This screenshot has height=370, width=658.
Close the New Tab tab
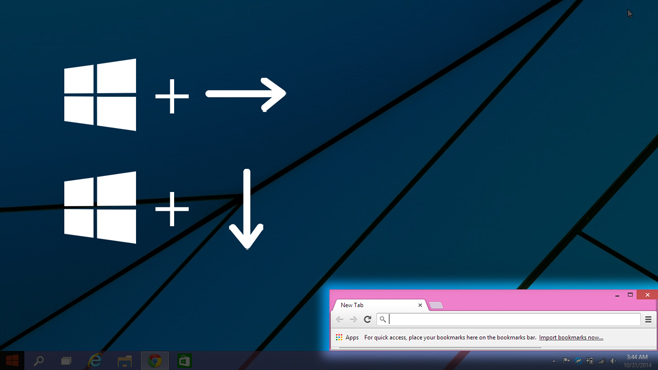pyautogui.click(x=420, y=305)
